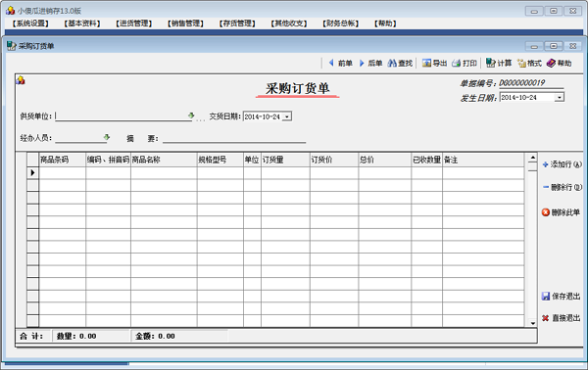Open the 存货管理 menu
Viewport: 588px width, 370px height.
tap(237, 23)
